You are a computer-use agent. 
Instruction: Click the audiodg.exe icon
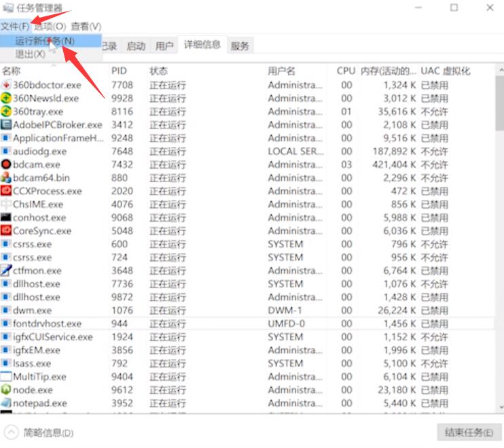tap(5, 151)
